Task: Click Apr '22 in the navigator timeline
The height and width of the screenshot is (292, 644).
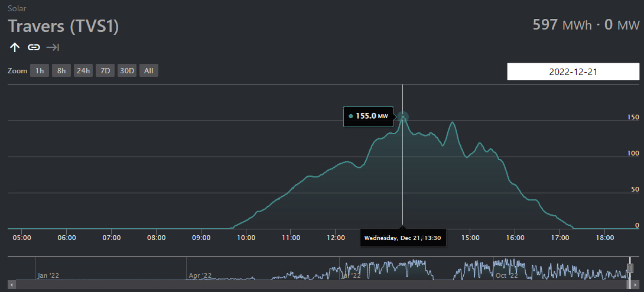Action: click(200, 275)
